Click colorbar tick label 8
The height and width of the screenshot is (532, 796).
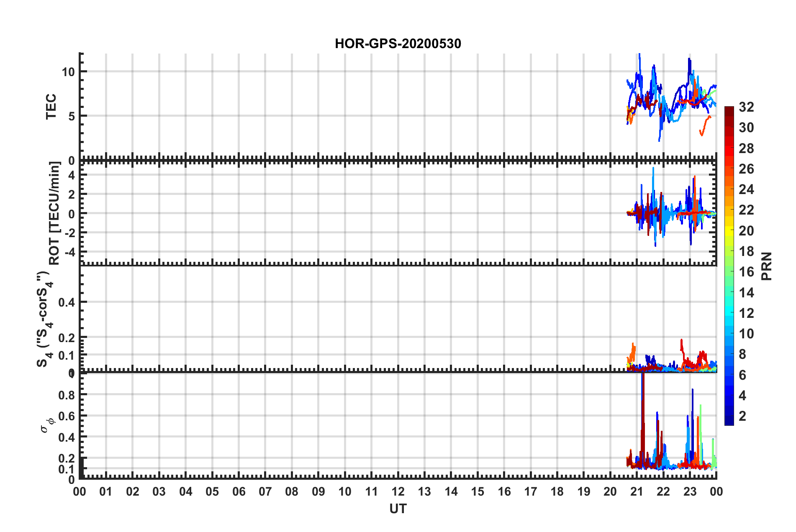(742, 354)
